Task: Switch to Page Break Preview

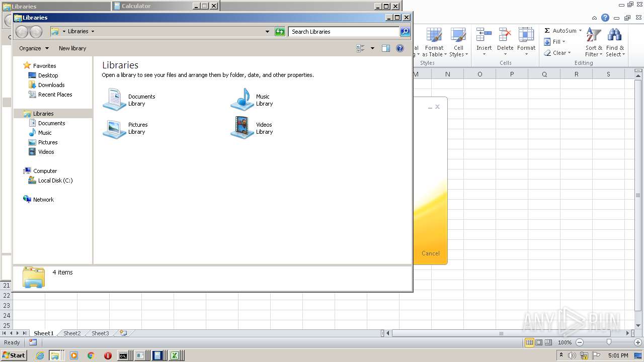Action: pyautogui.click(x=548, y=342)
